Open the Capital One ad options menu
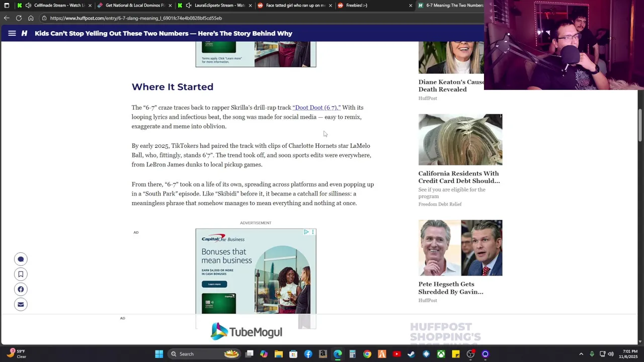This screenshot has height=362, width=644. pos(312,232)
